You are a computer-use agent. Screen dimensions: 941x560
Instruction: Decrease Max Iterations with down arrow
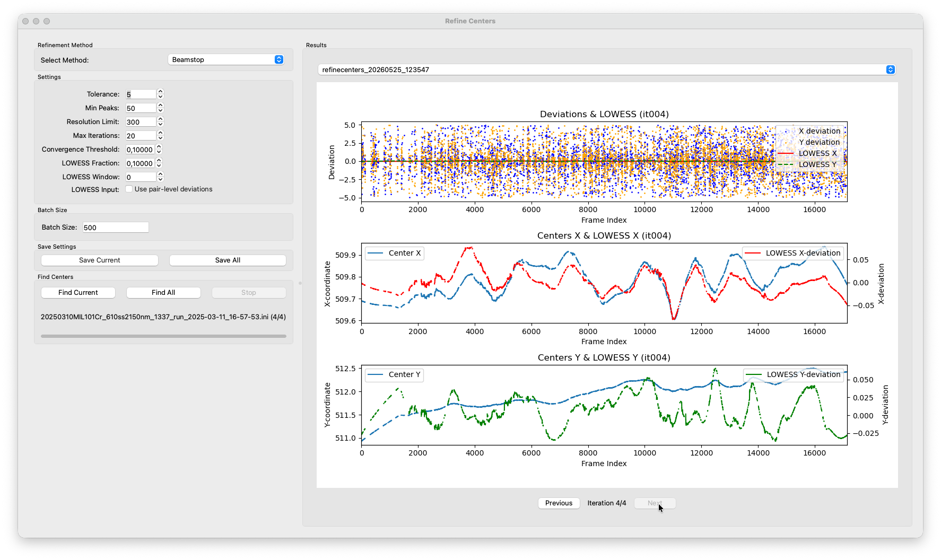160,138
